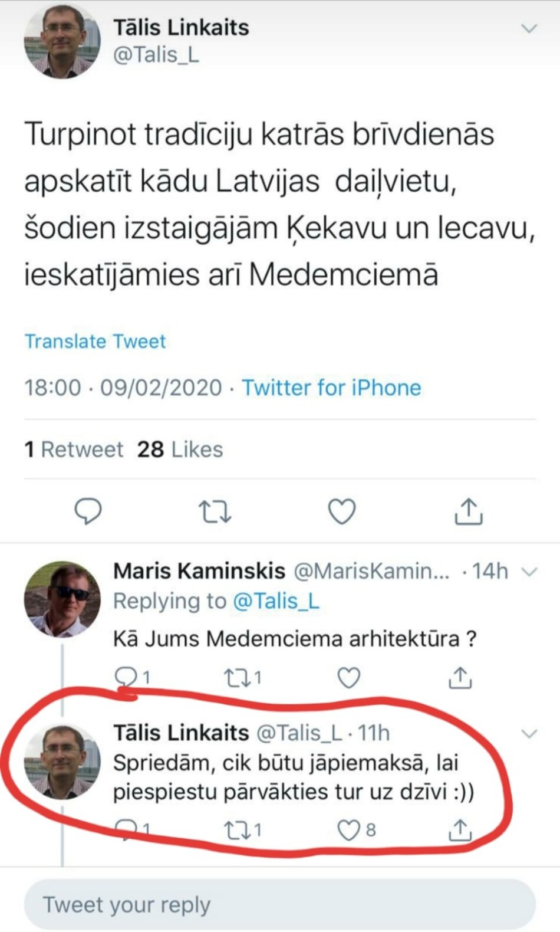Like the main tweet with heart icon
The height and width of the screenshot is (932, 560).
341,511
